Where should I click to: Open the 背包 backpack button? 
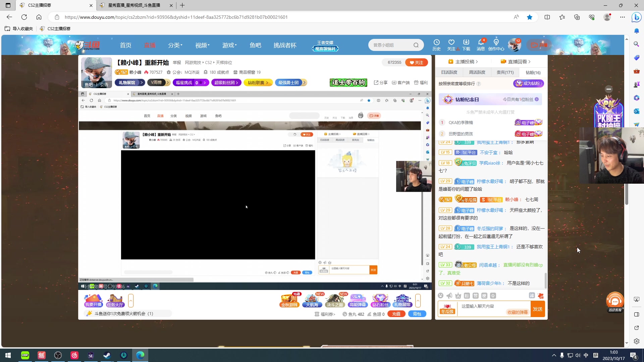(417, 314)
